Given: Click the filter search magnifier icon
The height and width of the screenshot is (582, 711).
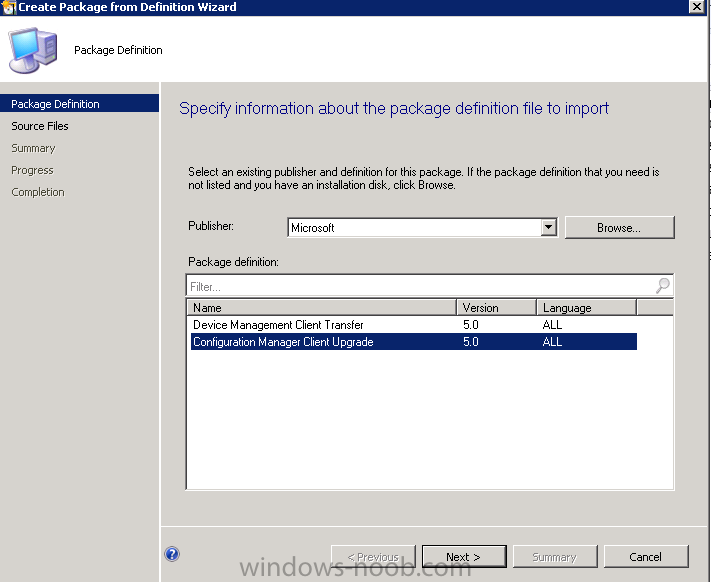Looking at the screenshot, I should coord(662,286).
